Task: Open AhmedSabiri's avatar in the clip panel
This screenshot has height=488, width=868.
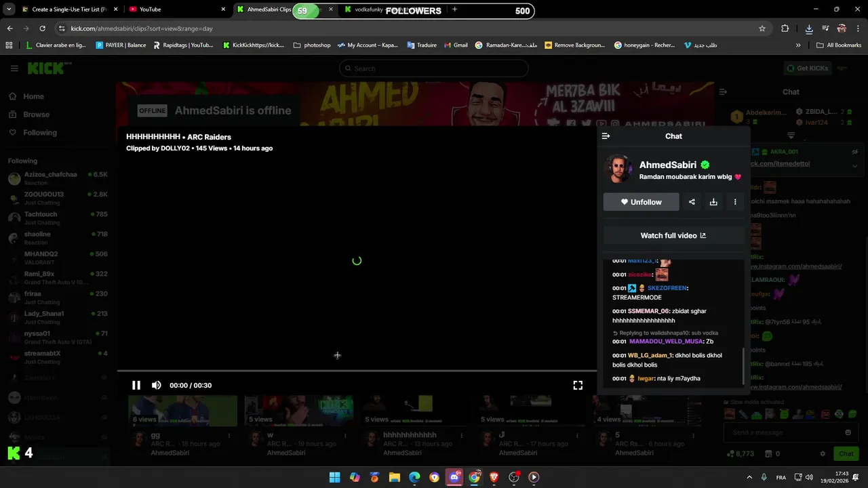Action: 618,169
